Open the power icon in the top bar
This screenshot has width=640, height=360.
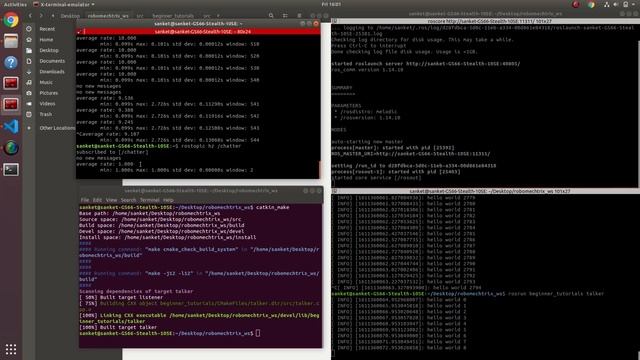[626, 4]
